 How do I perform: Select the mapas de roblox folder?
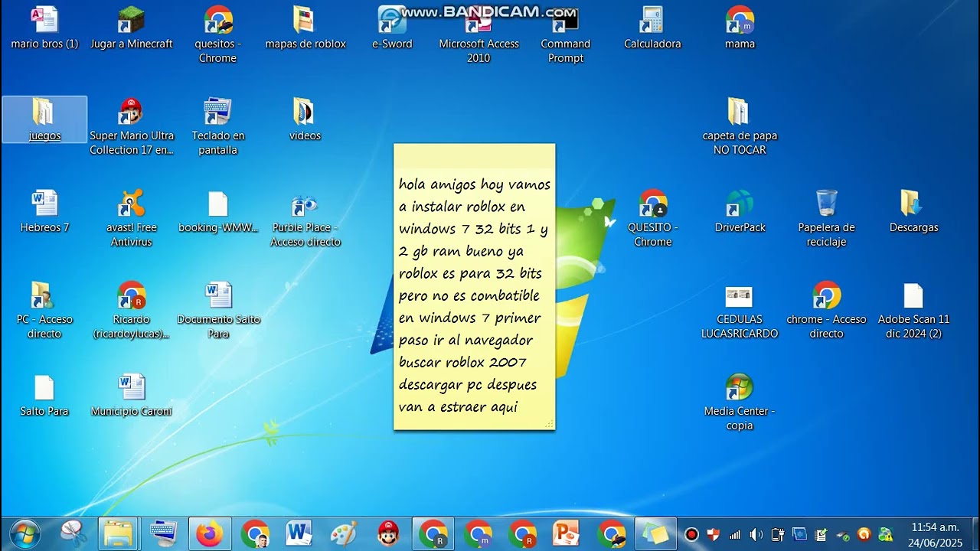[305, 28]
